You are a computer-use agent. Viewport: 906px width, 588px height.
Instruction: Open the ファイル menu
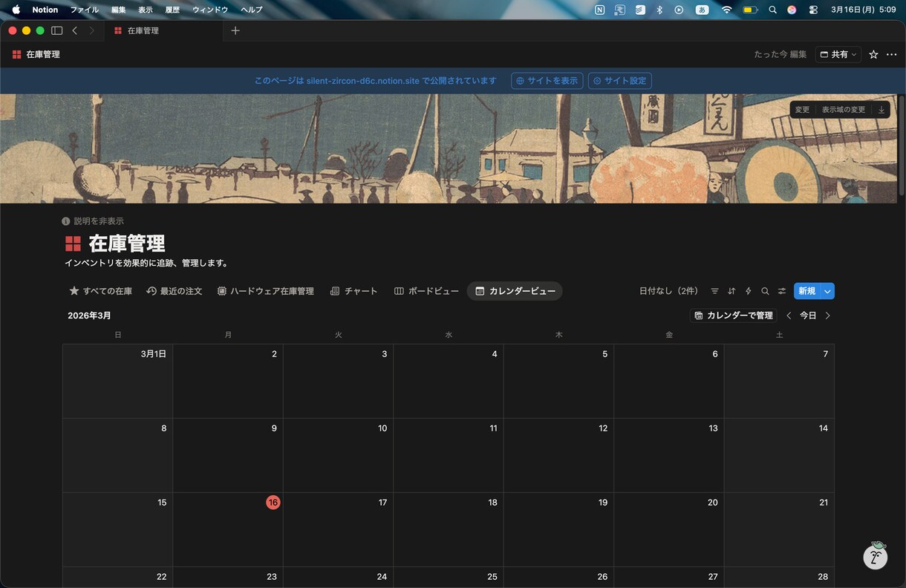point(84,10)
